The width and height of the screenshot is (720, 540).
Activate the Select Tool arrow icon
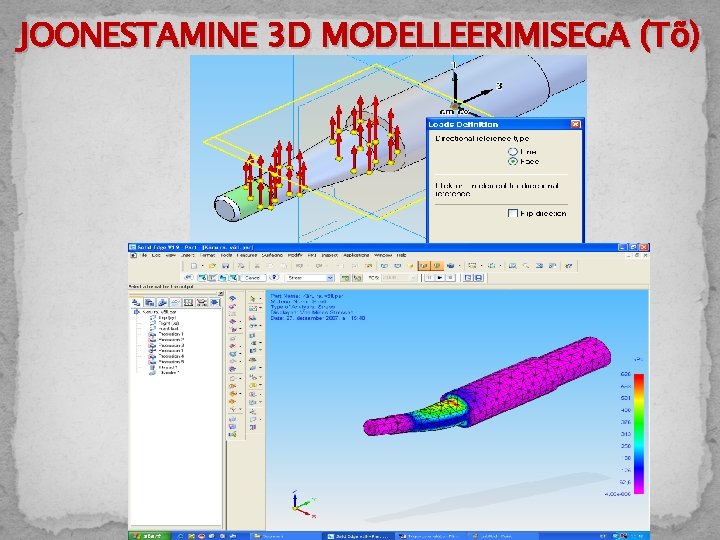(x=252, y=298)
